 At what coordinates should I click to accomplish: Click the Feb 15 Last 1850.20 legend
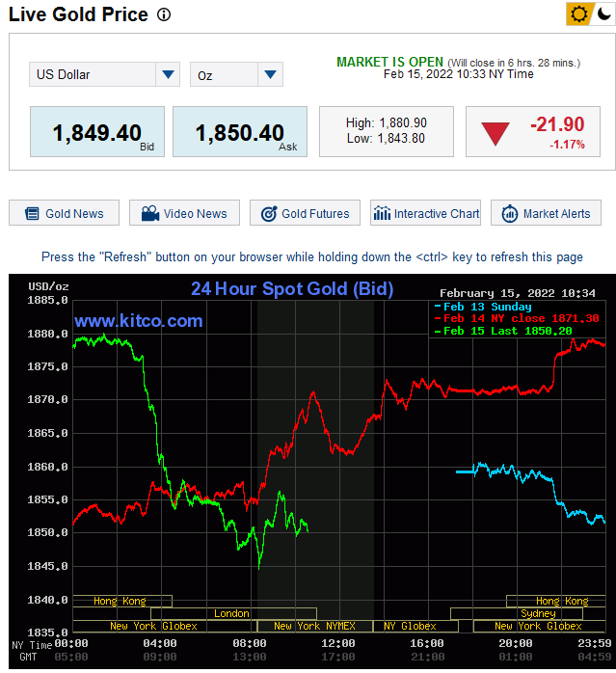click(x=503, y=331)
